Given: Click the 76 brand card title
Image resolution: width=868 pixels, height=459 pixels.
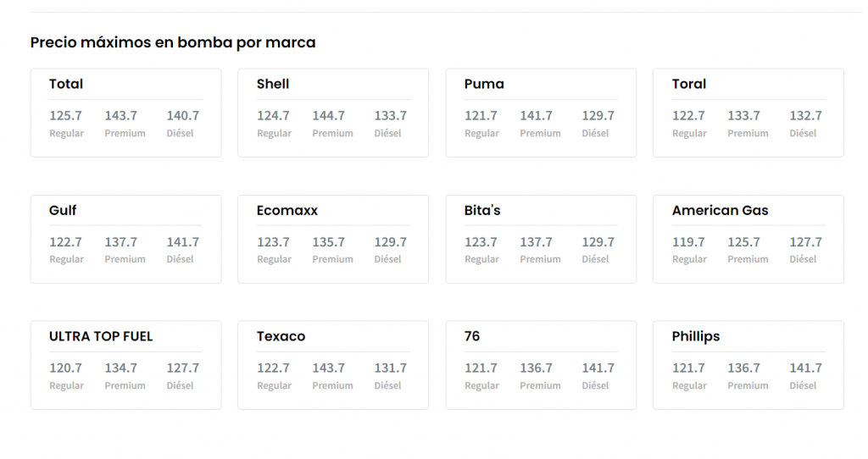Looking at the screenshot, I should [472, 336].
